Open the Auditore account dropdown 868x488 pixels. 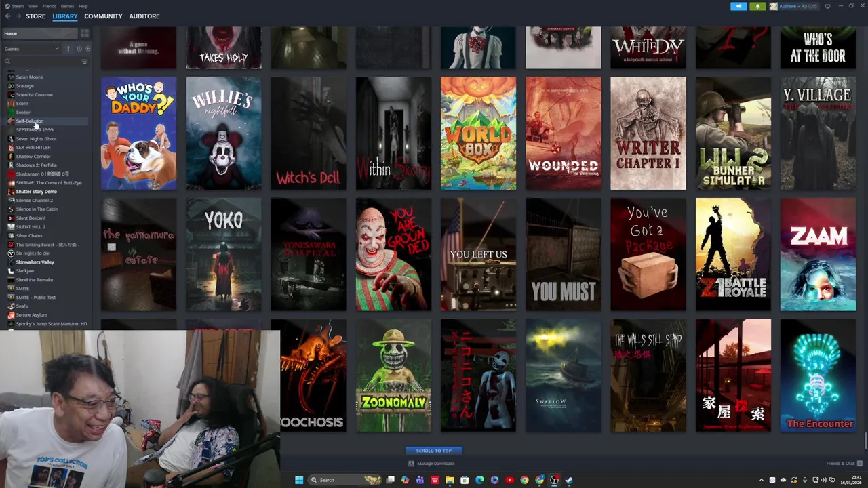coord(789,6)
